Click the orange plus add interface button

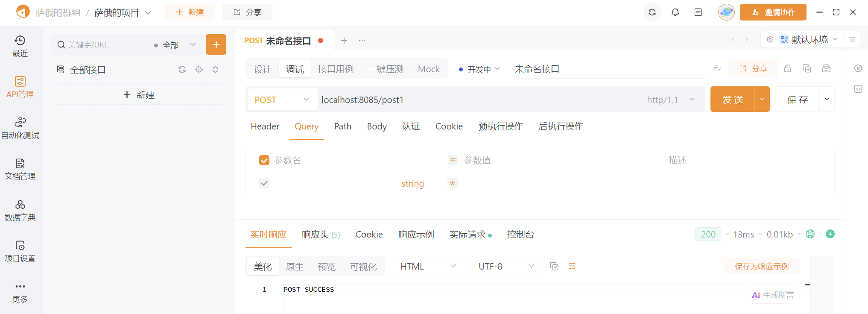tap(216, 44)
